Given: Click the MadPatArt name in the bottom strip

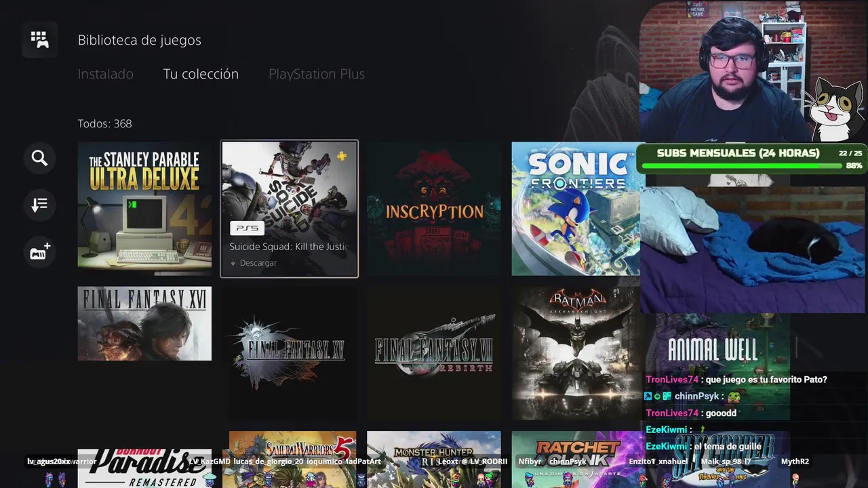Looking at the screenshot, I should pos(363,462).
